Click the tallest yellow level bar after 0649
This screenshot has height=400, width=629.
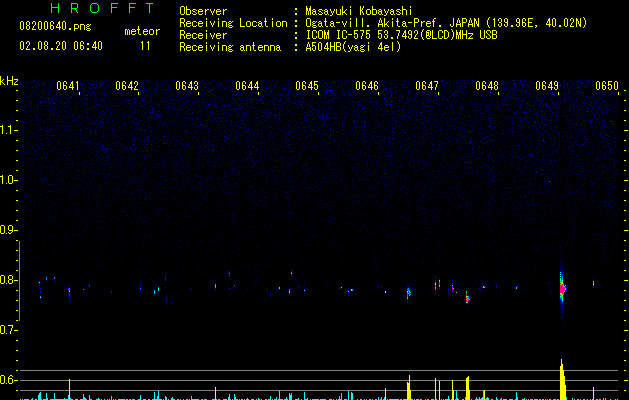pyautogui.click(x=563, y=380)
